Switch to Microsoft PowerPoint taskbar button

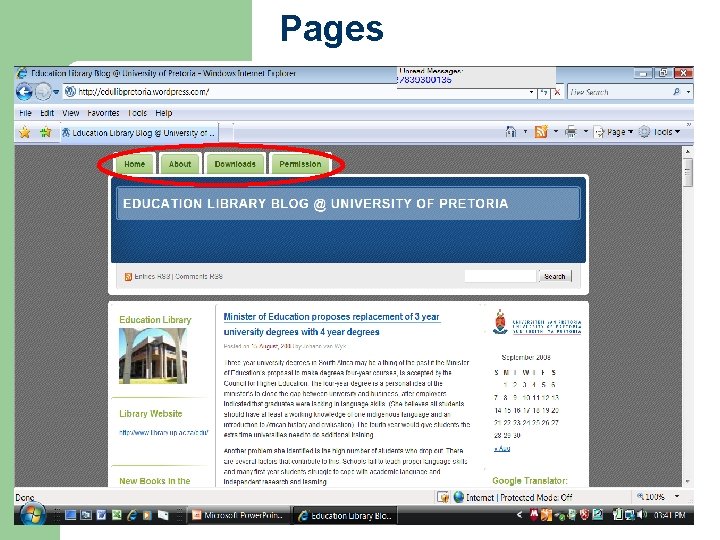[239, 515]
